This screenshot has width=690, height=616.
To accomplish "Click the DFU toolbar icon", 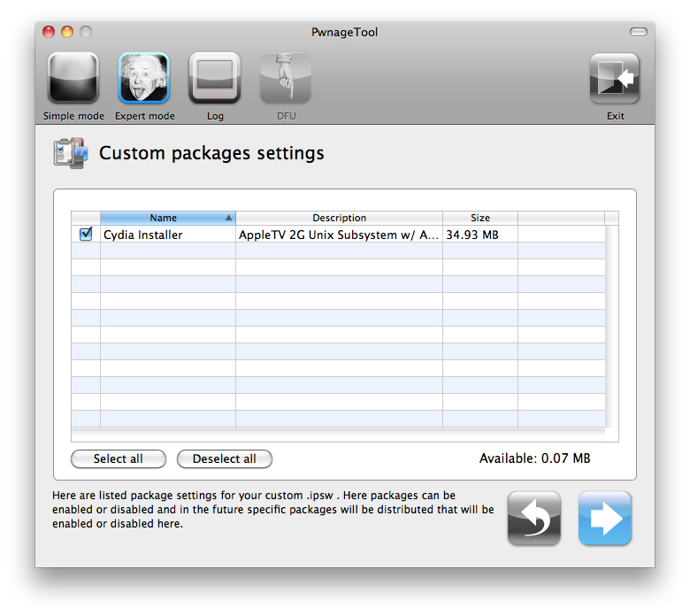I will click(286, 79).
